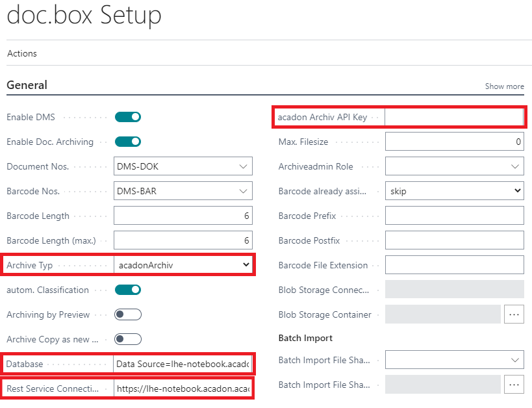Viewport: 532px width, 408px height.
Task: Click the Batch Import File Share ellipsis button
Action: (x=514, y=385)
